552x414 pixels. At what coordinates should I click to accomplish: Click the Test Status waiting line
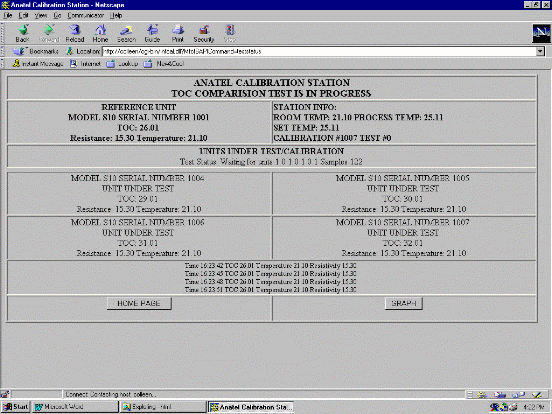271,162
